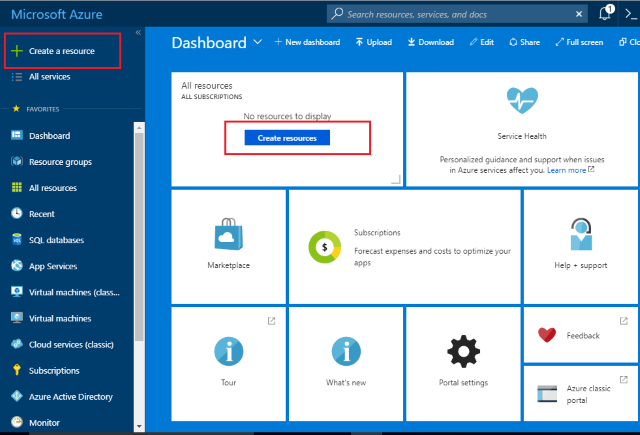
Task: Click the Feedback red heart icon
Action: (547, 335)
